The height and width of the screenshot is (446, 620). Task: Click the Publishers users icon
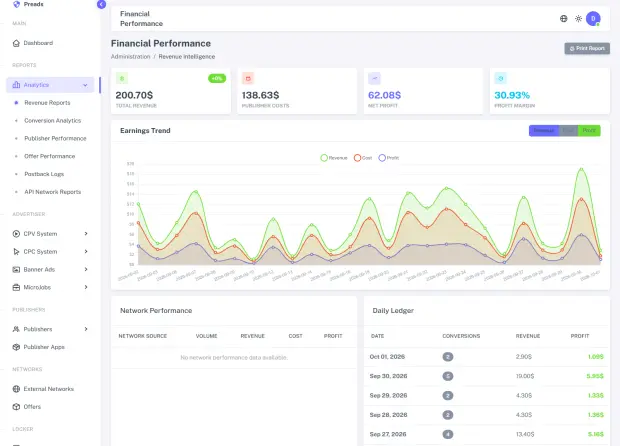[16, 329]
